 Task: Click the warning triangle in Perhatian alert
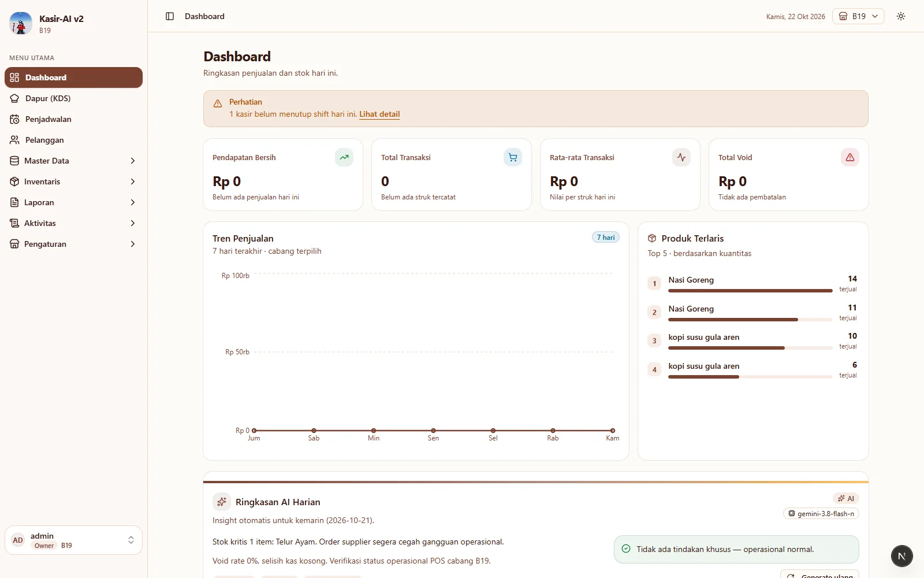point(218,103)
